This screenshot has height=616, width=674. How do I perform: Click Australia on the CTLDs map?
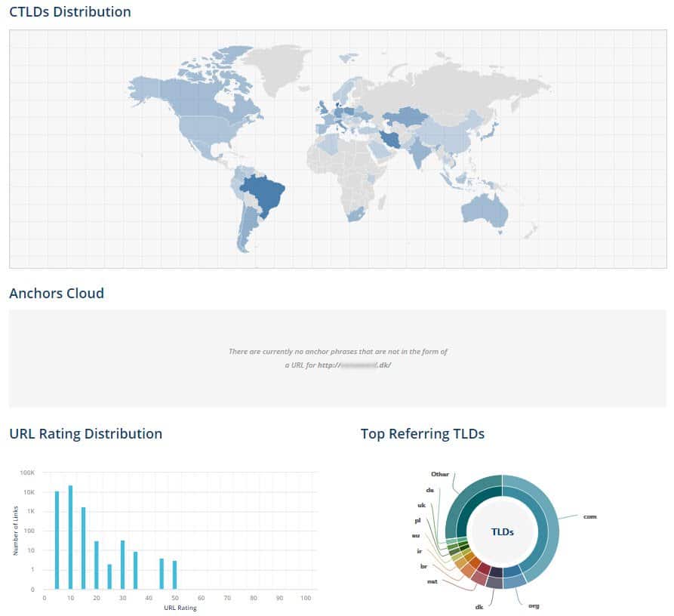485,210
